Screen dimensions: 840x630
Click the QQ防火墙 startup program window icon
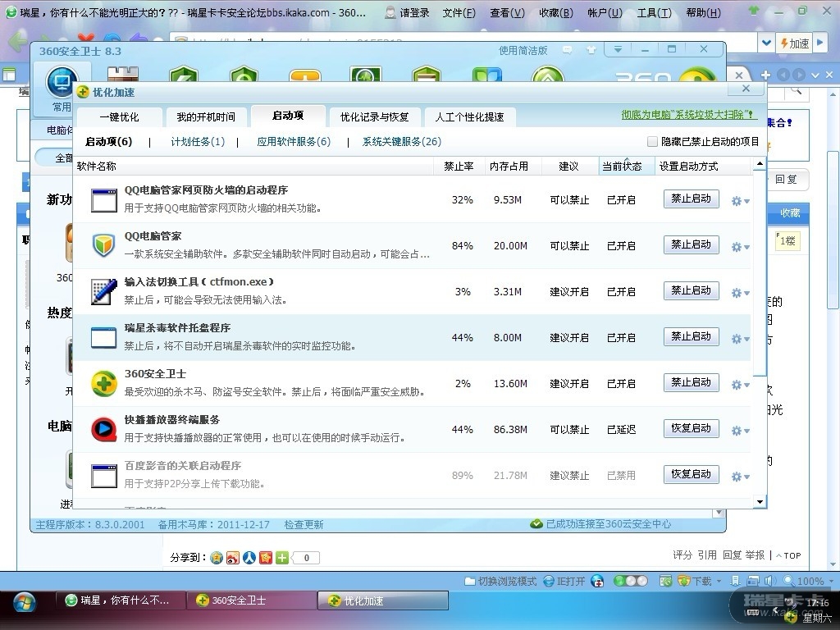coord(103,199)
